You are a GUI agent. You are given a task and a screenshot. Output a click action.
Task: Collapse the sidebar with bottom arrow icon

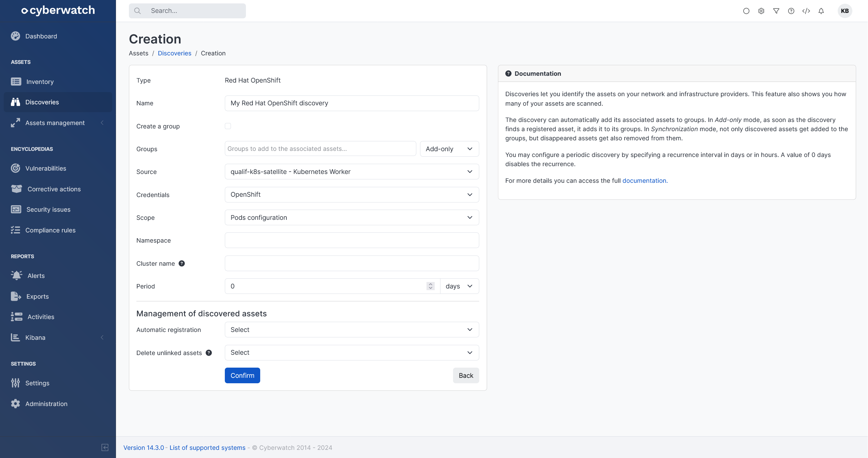click(105, 447)
